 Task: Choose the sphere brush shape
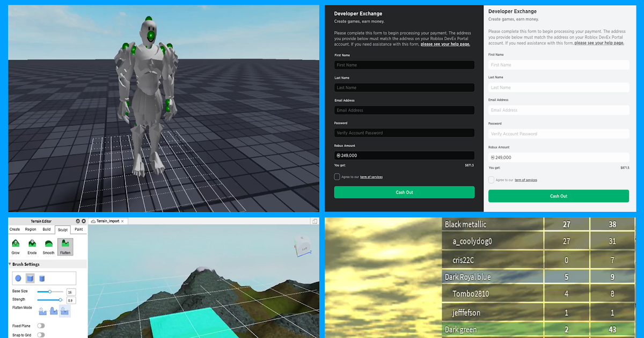(18, 278)
